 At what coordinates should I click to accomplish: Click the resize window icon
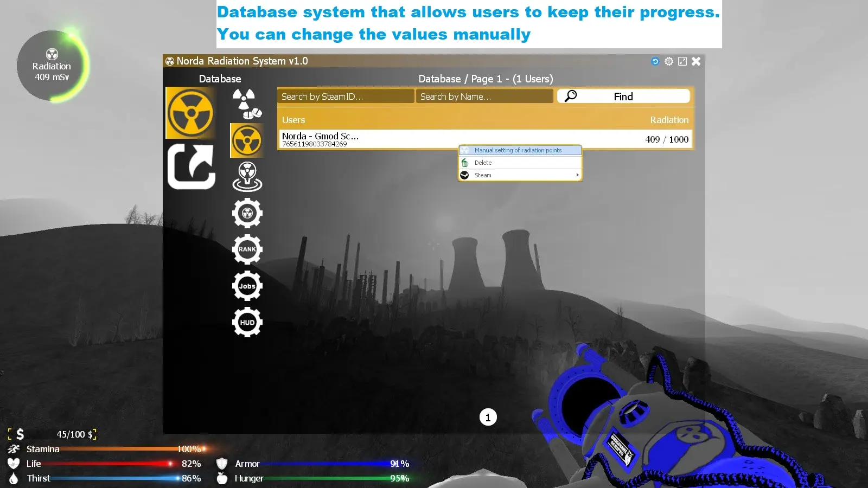[682, 61]
